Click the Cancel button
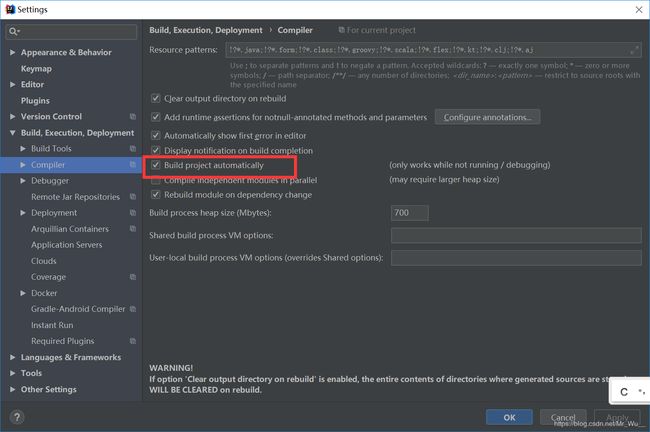650x432 pixels. (x=563, y=417)
